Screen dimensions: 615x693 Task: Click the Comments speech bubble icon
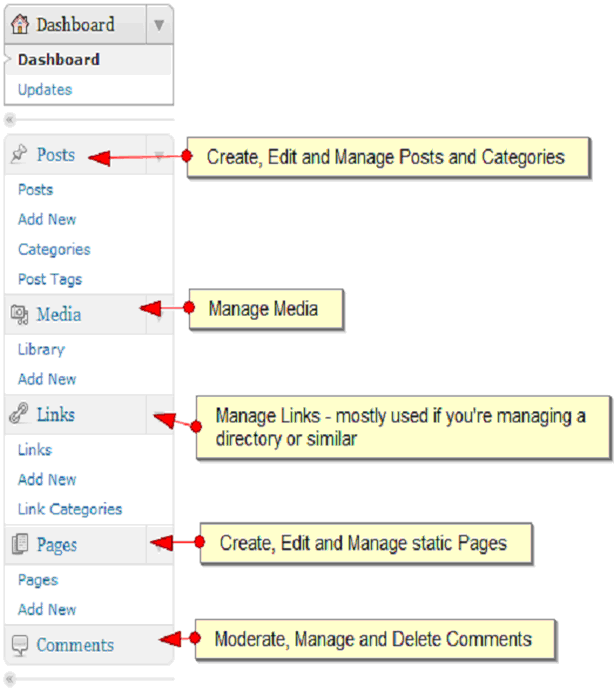[x=20, y=645]
